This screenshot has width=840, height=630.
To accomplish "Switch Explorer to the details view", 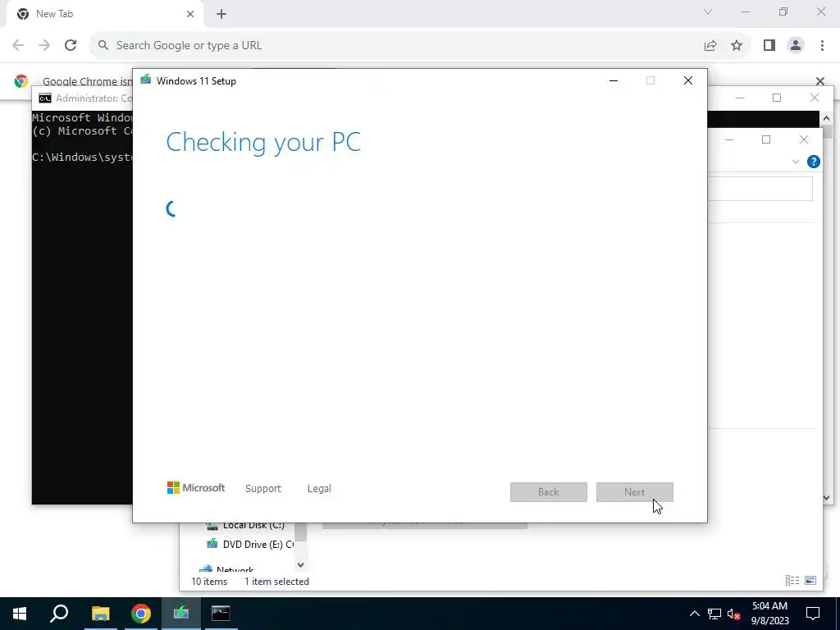I will (792, 580).
